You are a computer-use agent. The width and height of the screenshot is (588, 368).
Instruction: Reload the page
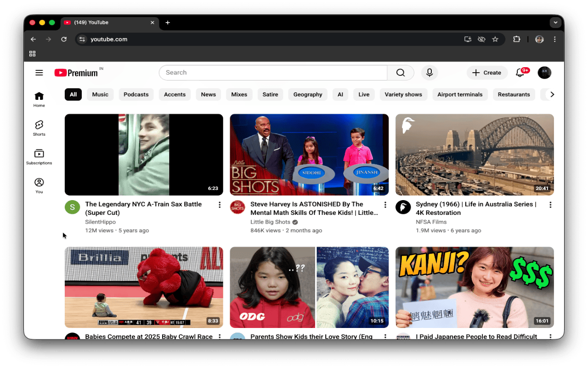[64, 40]
